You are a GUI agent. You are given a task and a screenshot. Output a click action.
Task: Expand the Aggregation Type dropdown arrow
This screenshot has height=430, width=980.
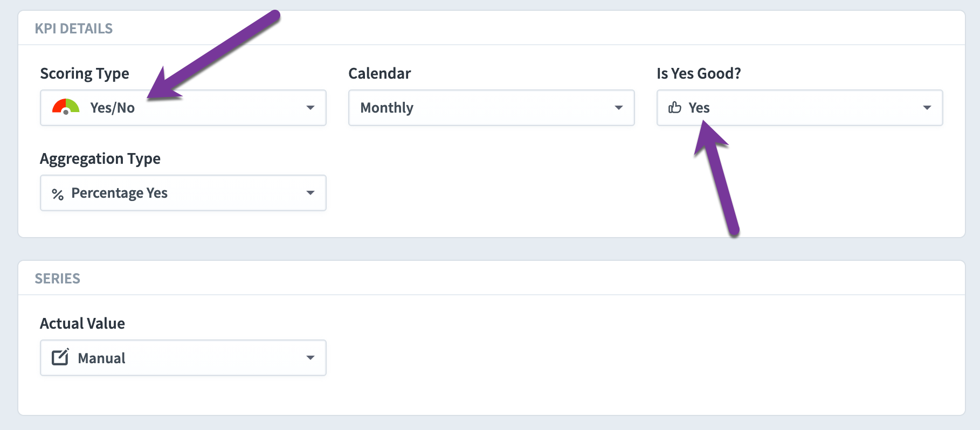310,193
